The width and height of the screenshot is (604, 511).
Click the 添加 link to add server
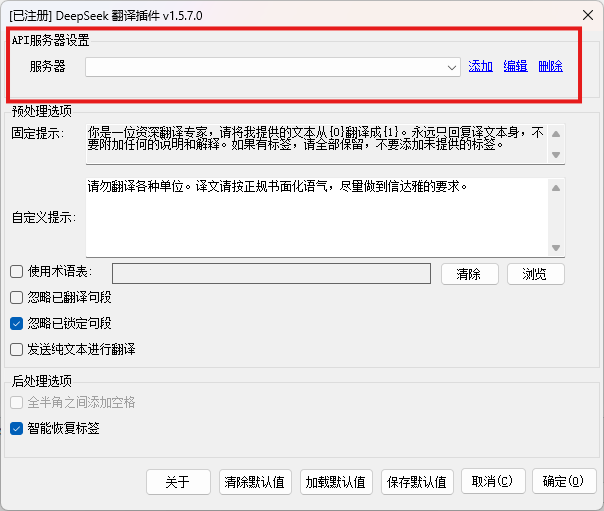[481, 67]
